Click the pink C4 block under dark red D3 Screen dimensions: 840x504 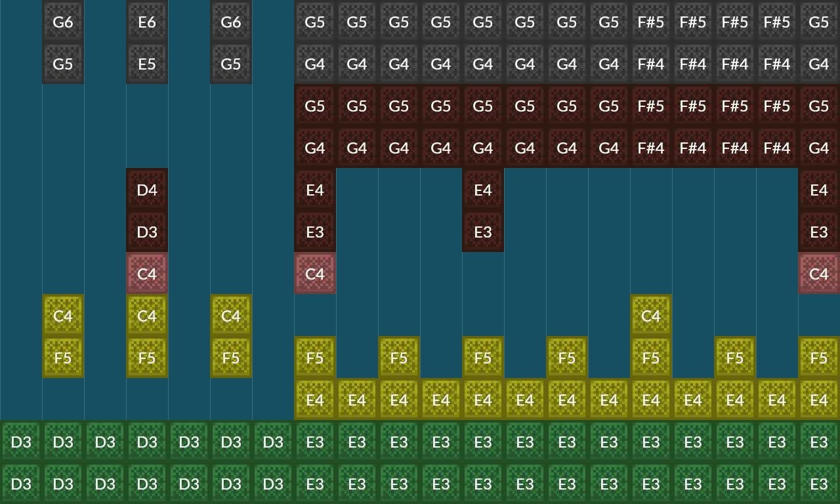pos(147,274)
